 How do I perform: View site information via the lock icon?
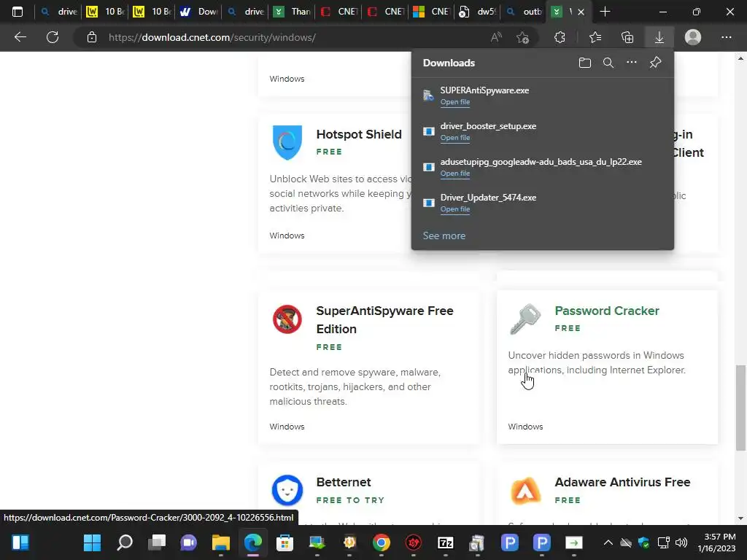tap(92, 37)
